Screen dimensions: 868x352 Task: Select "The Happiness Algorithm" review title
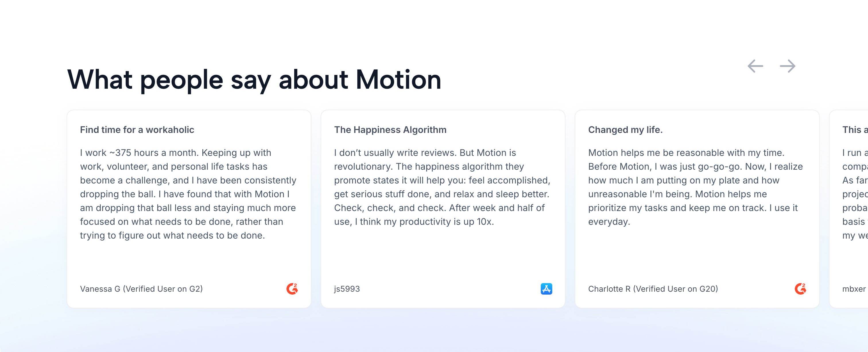point(390,130)
